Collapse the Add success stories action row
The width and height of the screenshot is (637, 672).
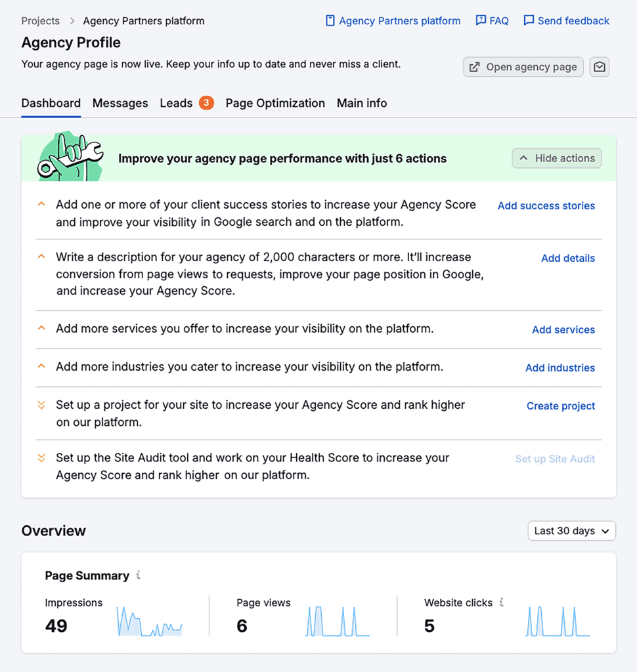pos(41,204)
